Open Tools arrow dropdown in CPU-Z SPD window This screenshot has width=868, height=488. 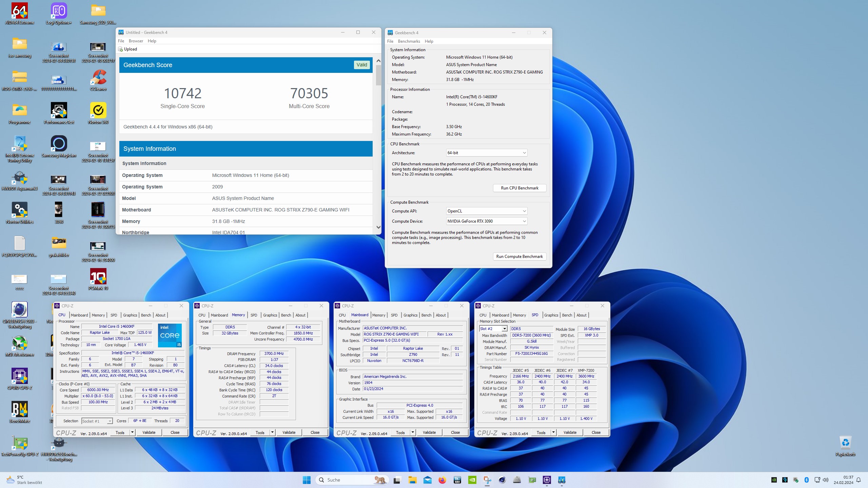pos(554,432)
